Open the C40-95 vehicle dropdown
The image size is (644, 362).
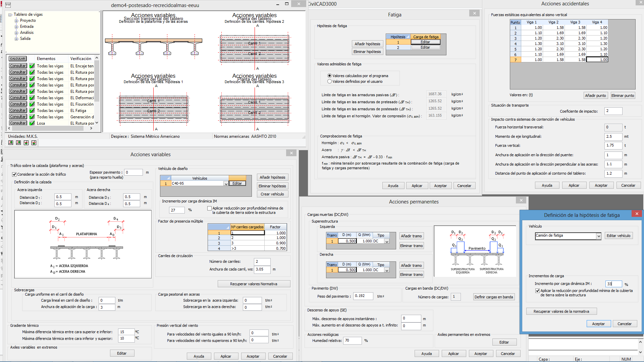tap(226, 184)
